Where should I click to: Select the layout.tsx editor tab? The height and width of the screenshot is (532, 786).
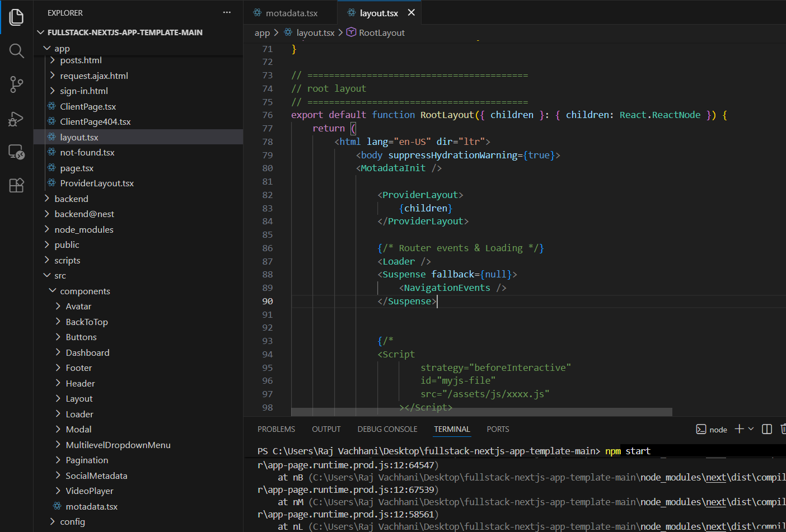point(380,12)
